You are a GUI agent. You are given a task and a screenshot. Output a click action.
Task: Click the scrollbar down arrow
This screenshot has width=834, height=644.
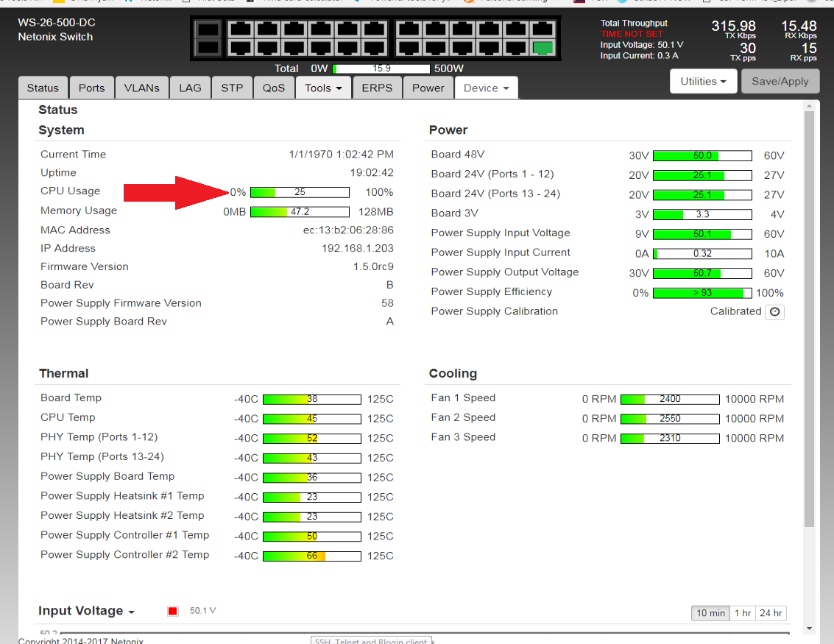pyautogui.click(x=810, y=628)
